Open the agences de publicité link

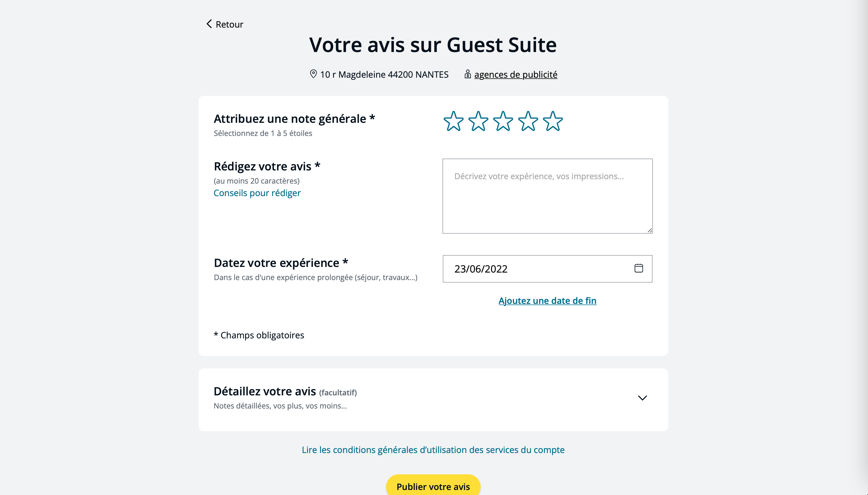(515, 75)
